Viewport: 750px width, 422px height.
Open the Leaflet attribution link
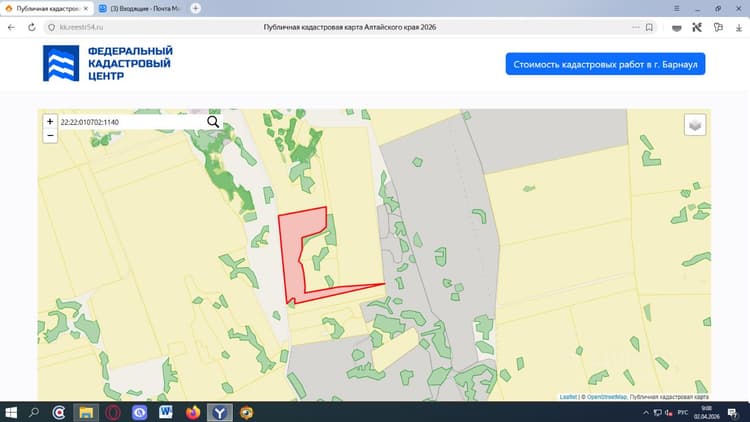tap(568, 397)
